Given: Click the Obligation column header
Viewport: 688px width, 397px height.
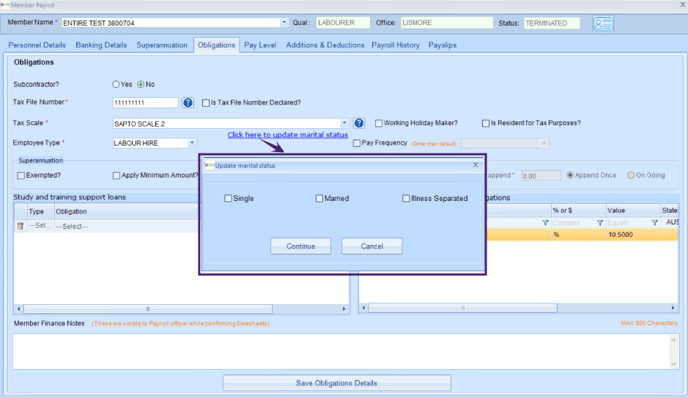Looking at the screenshot, I should coord(126,211).
